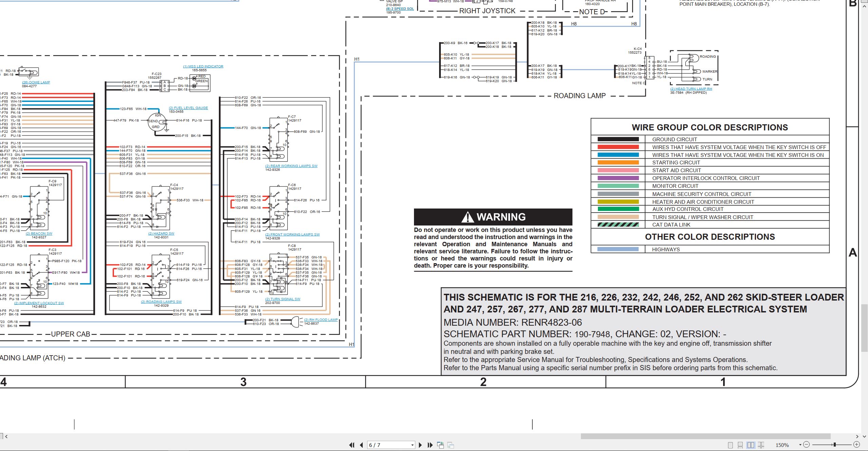Click the START AID CIRCUIT legend text

point(677,170)
